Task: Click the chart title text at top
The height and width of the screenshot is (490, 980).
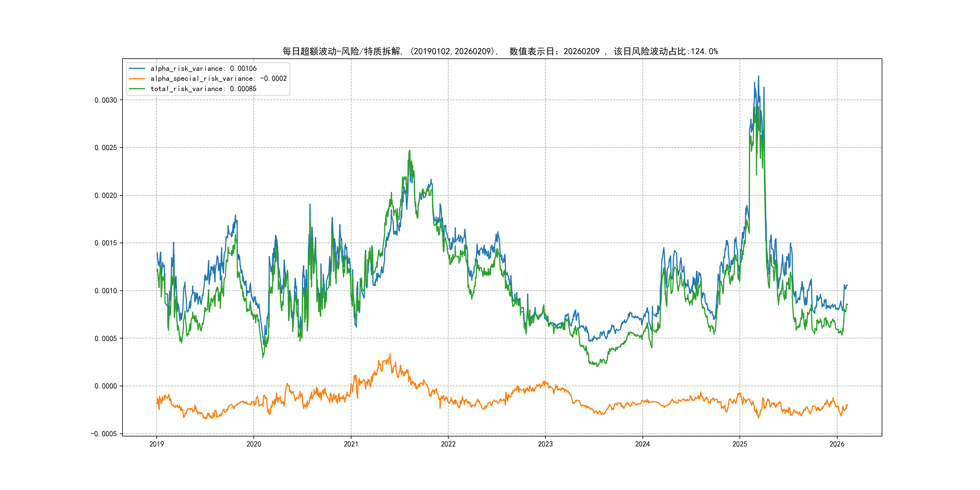Action: click(500, 51)
